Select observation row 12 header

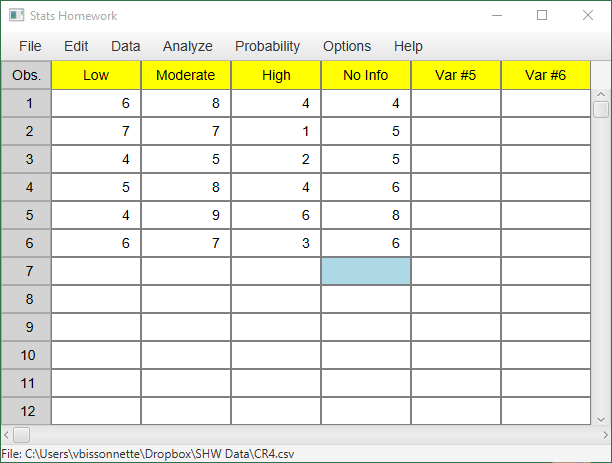pyautogui.click(x=26, y=411)
